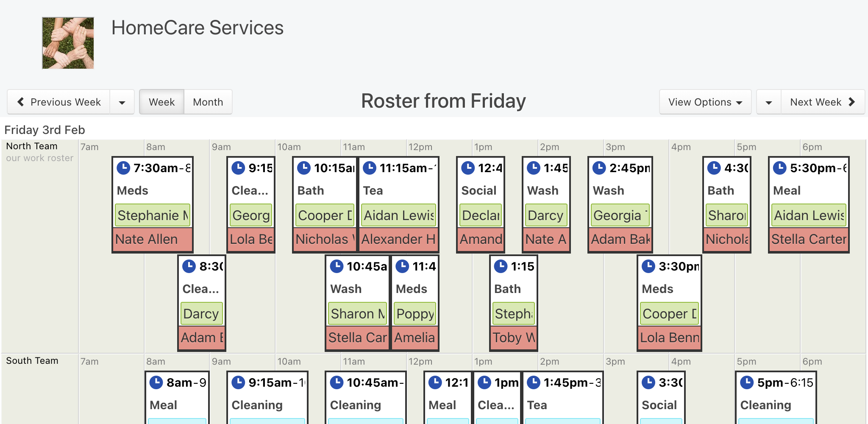Image resolution: width=868 pixels, height=424 pixels.
Task: Switch to Month view
Action: coord(208,102)
